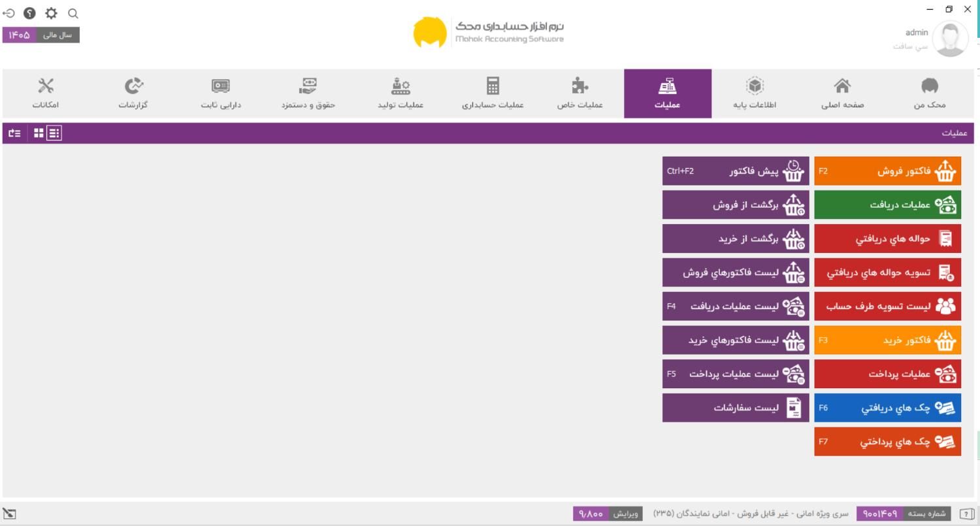The height and width of the screenshot is (526, 980).
Task: Go to the امکانات (Tools) tab
Action: (x=46, y=93)
